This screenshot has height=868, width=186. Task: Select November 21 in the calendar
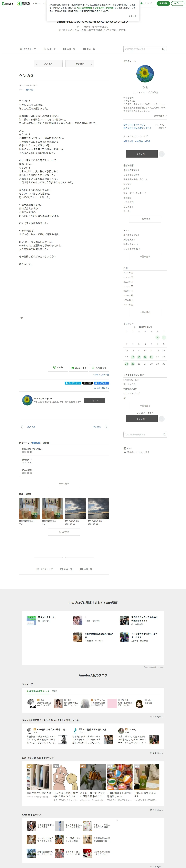click(x=151, y=357)
